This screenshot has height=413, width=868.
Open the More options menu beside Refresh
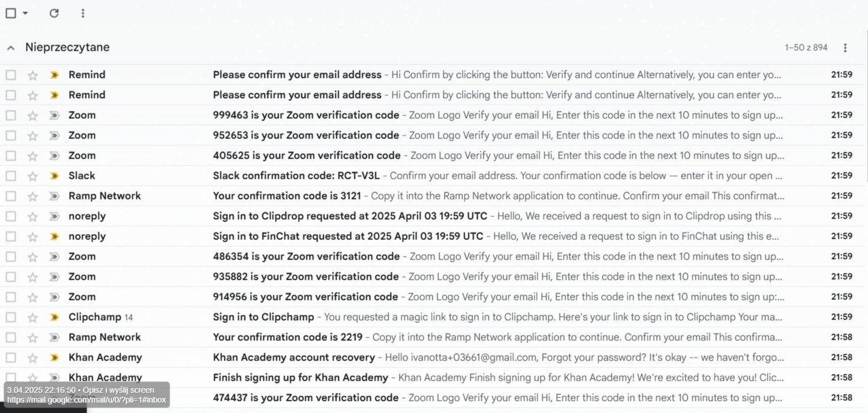83,13
